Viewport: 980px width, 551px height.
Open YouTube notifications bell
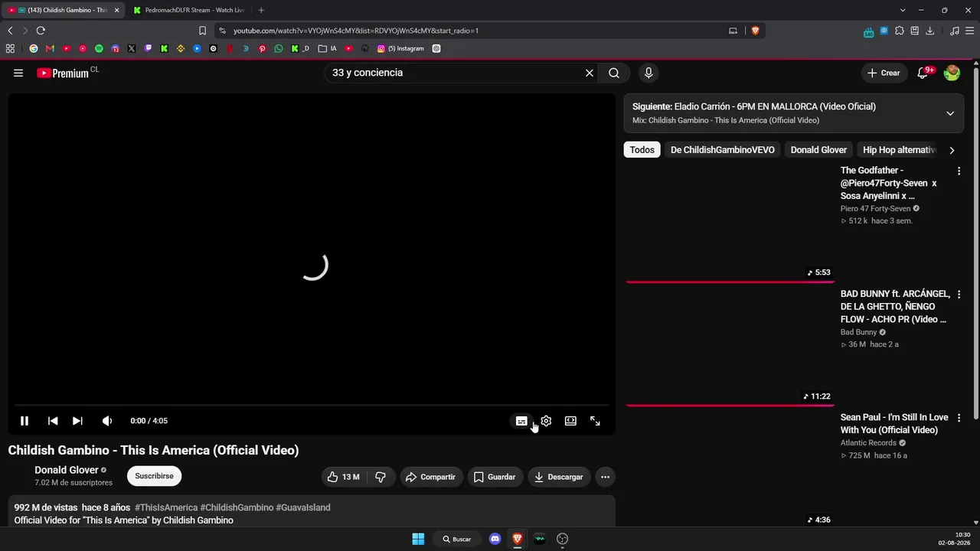point(923,73)
